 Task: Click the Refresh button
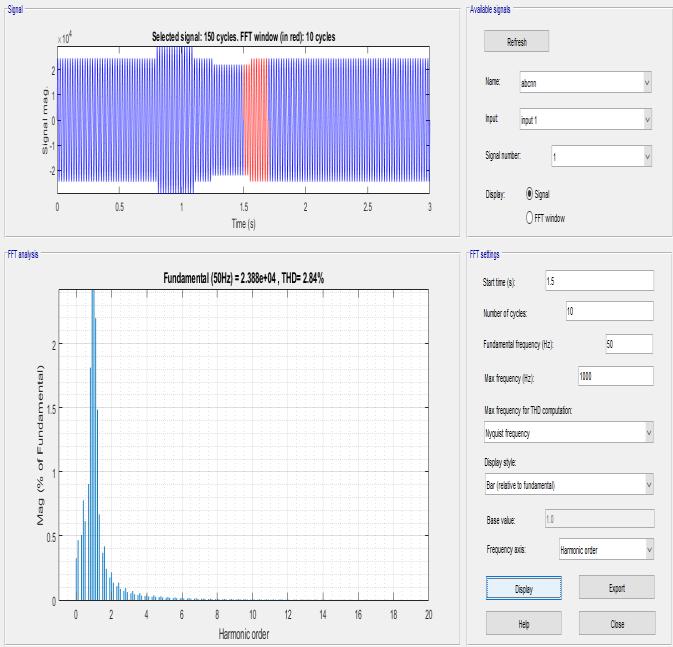pyautogui.click(x=516, y=41)
